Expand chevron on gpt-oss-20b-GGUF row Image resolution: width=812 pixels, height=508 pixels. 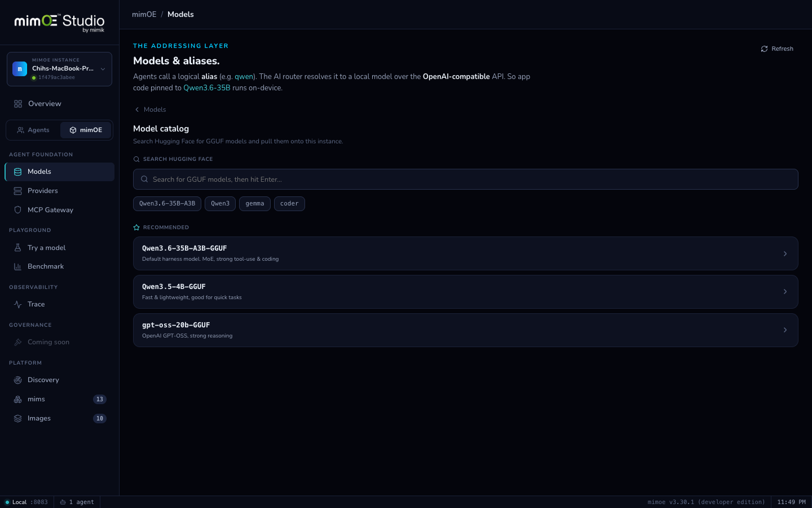pyautogui.click(x=785, y=330)
